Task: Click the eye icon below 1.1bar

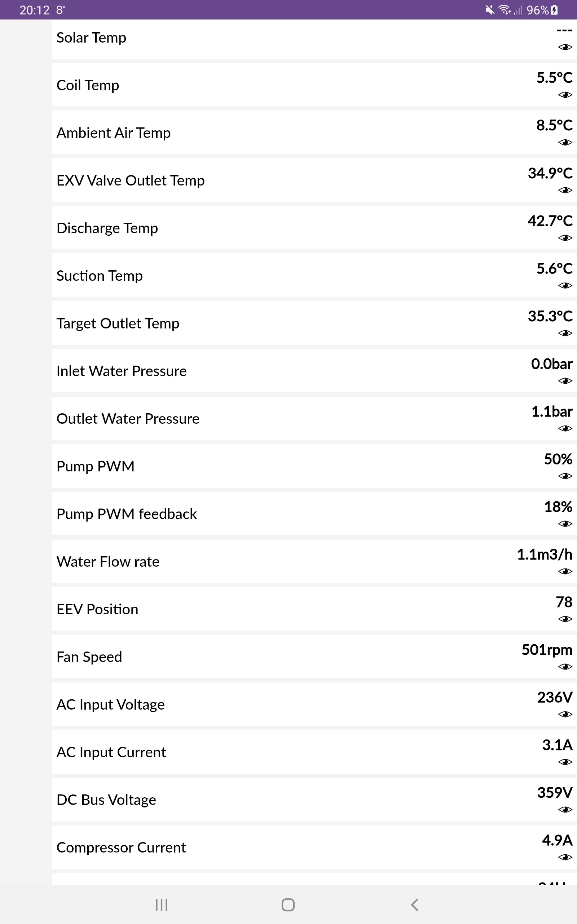Action: pos(565,428)
